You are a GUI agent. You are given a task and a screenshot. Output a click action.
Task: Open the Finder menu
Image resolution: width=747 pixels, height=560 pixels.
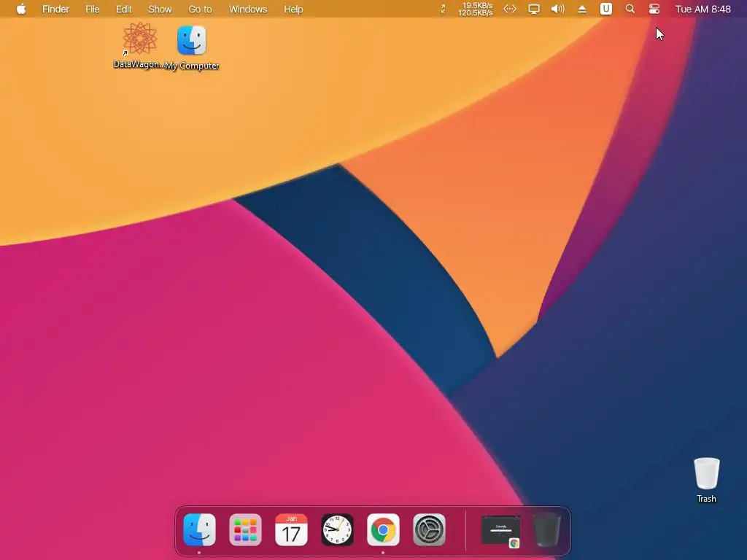point(55,9)
